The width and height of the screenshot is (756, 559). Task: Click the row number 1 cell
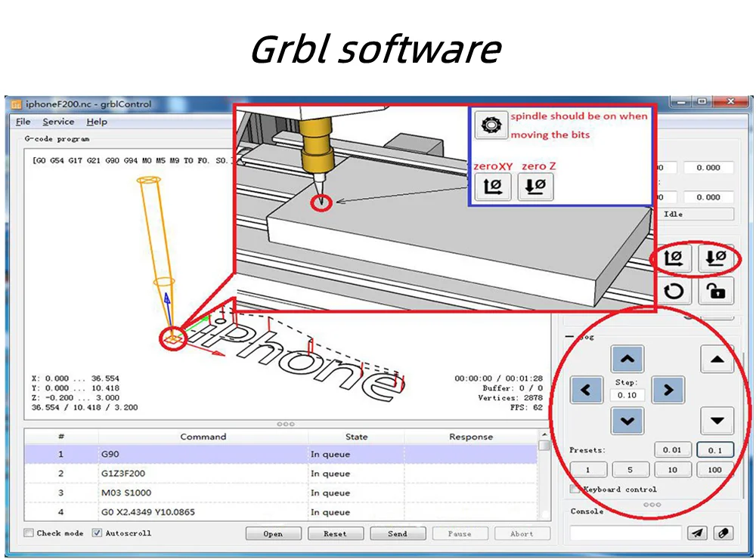61,454
